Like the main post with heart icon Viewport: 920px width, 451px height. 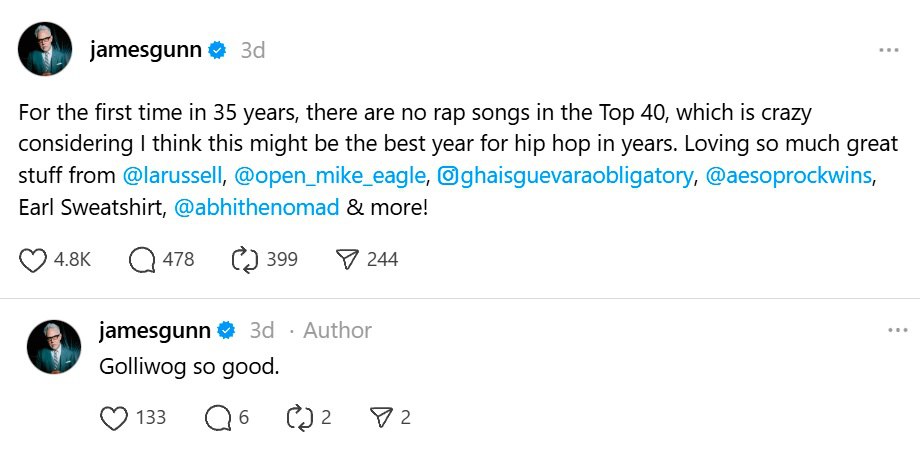click(34, 260)
